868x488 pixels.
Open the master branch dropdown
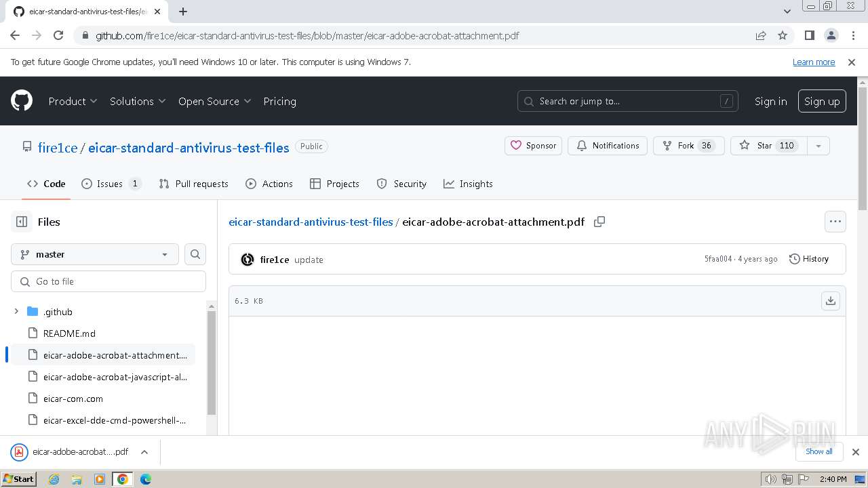[95, 254]
